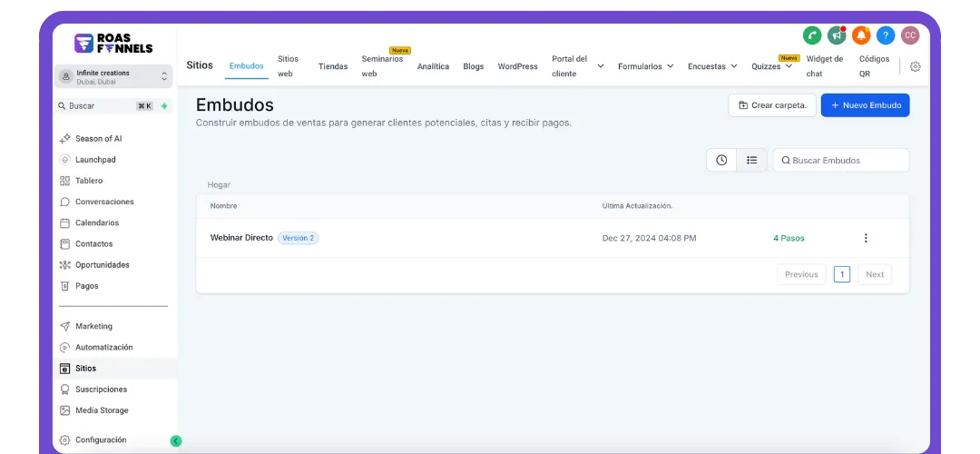
Task: Click the Calendarios calendar icon
Action: click(65, 222)
